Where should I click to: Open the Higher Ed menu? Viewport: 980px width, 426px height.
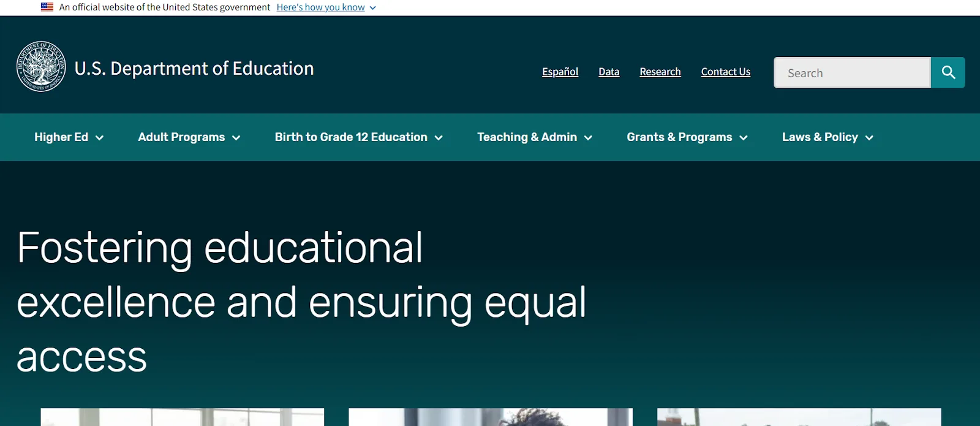[69, 137]
